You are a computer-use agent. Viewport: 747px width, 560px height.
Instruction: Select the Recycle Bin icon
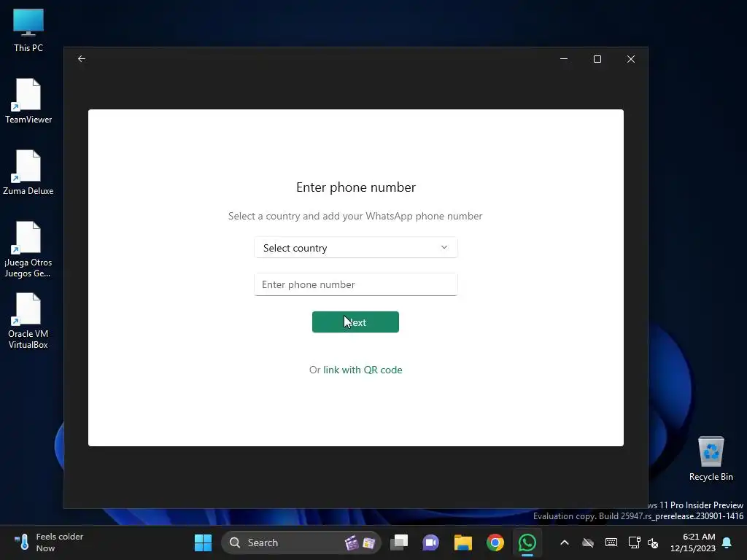711,459
